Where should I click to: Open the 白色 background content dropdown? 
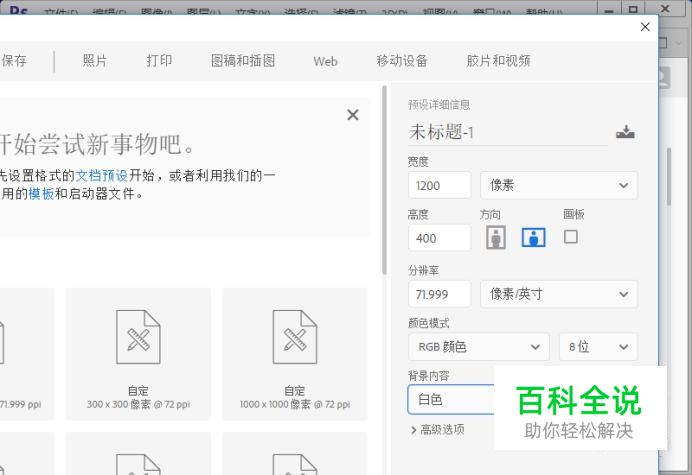[451, 400]
